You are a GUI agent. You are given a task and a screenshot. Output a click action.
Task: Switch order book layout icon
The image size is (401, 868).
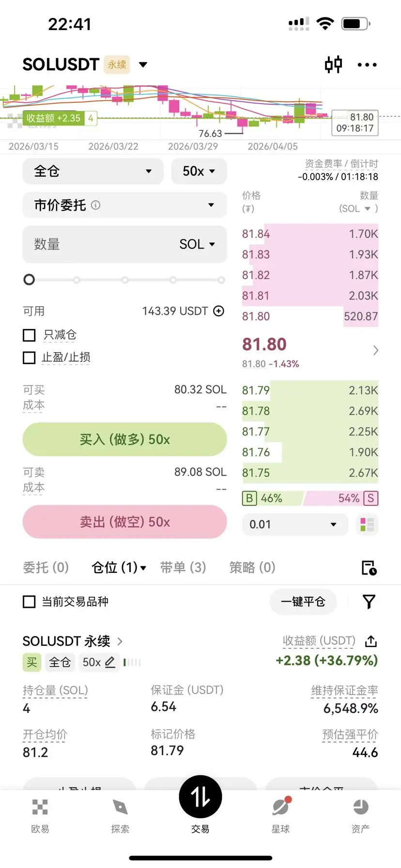(x=367, y=525)
